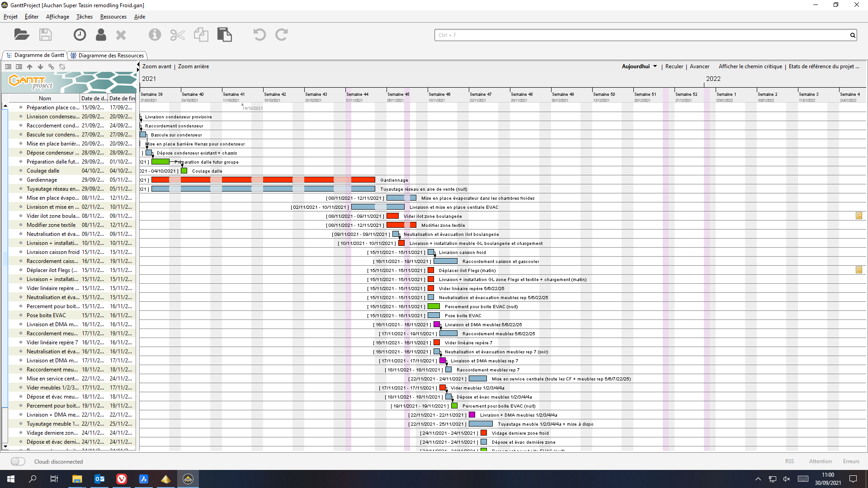
Task: Save the project via the diskette icon
Action: [x=45, y=34]
